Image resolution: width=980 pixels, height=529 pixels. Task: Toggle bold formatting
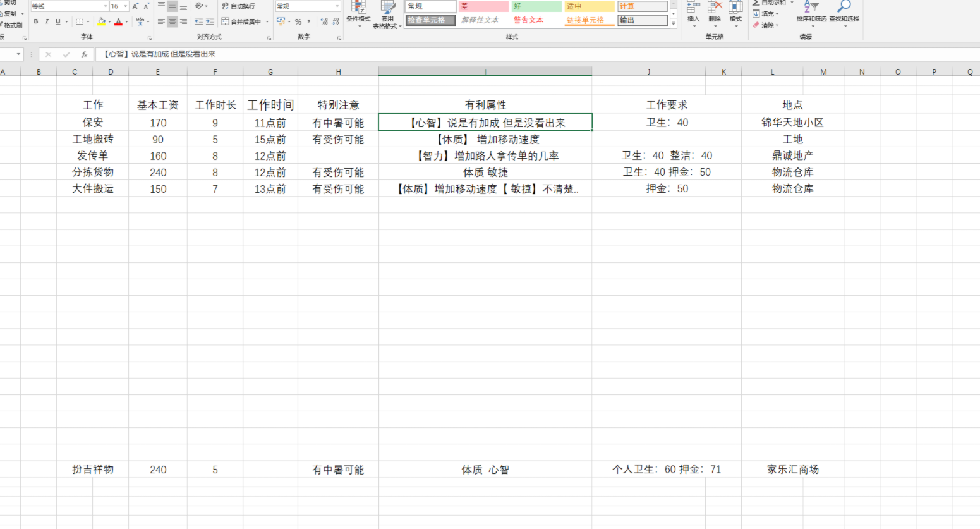[36, 21]
